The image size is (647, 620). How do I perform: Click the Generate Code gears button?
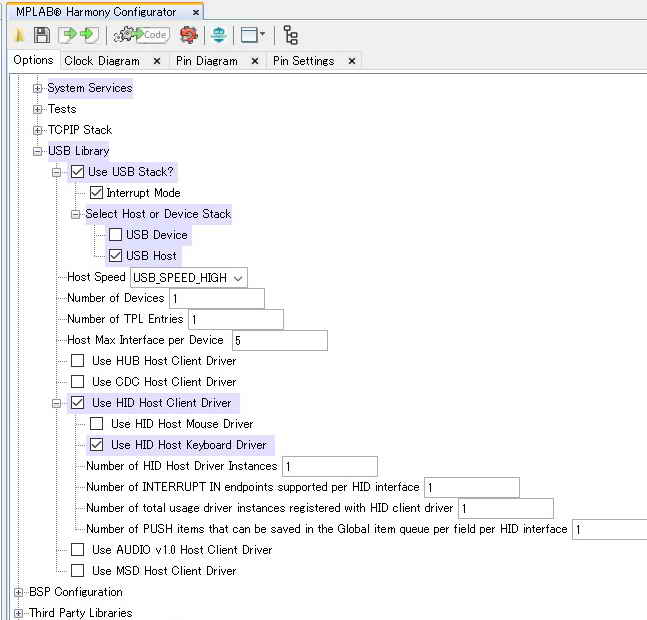tap(140, 35)
